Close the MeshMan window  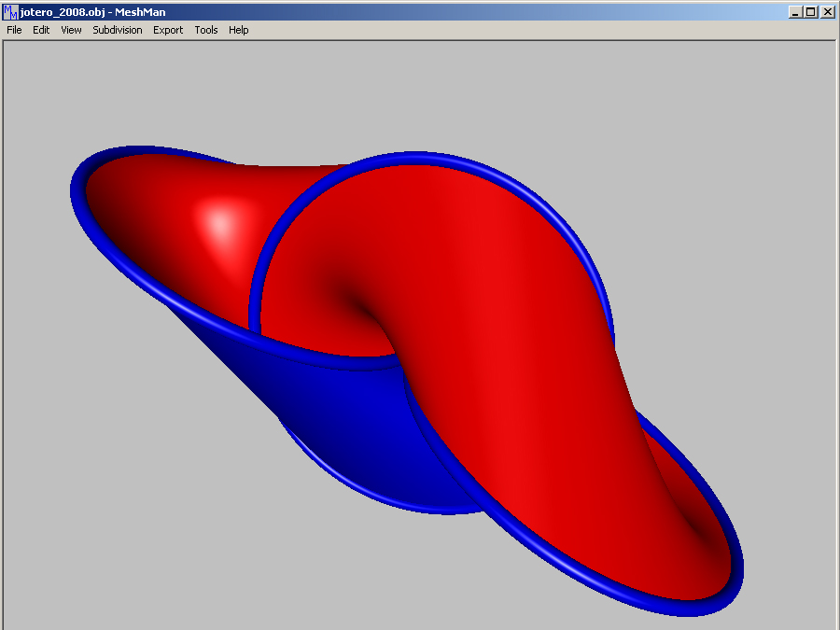[827, 12]
